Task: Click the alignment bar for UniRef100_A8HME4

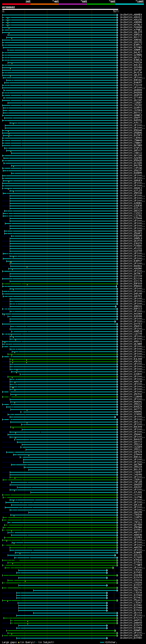Action: pyautogui.click(x=60, y=15)
